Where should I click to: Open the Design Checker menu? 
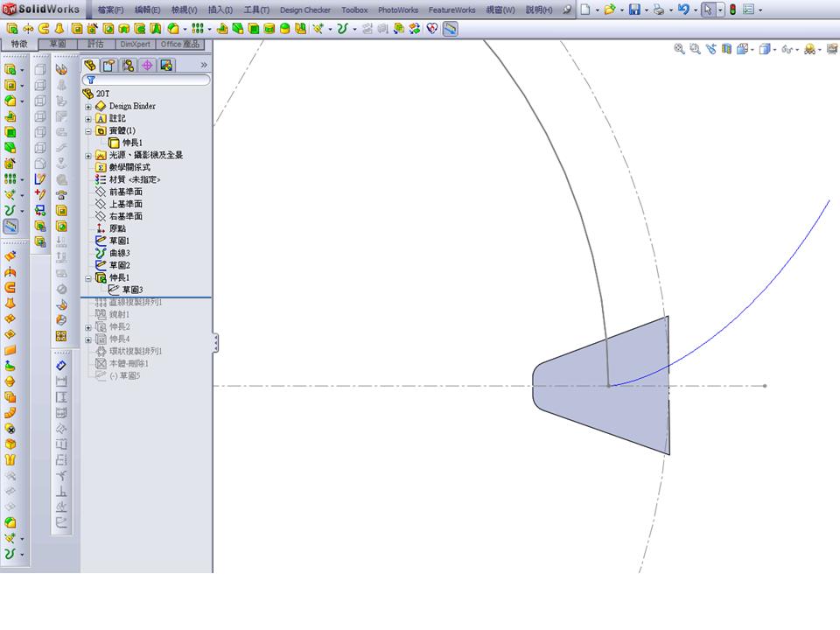pyautogui.click(x=304, y=10)
